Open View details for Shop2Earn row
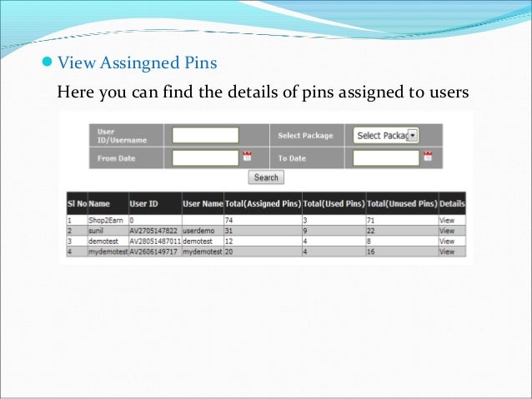 [446, 221]
